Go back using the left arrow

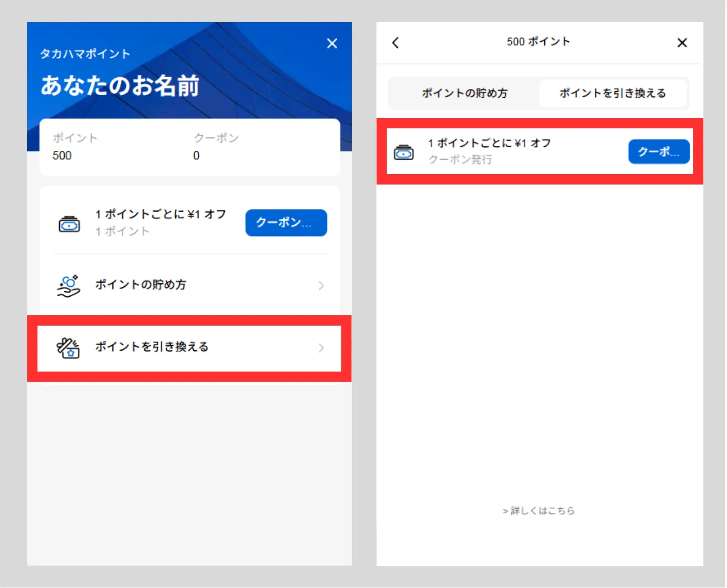pyautogui.click(x=395, y=43)
